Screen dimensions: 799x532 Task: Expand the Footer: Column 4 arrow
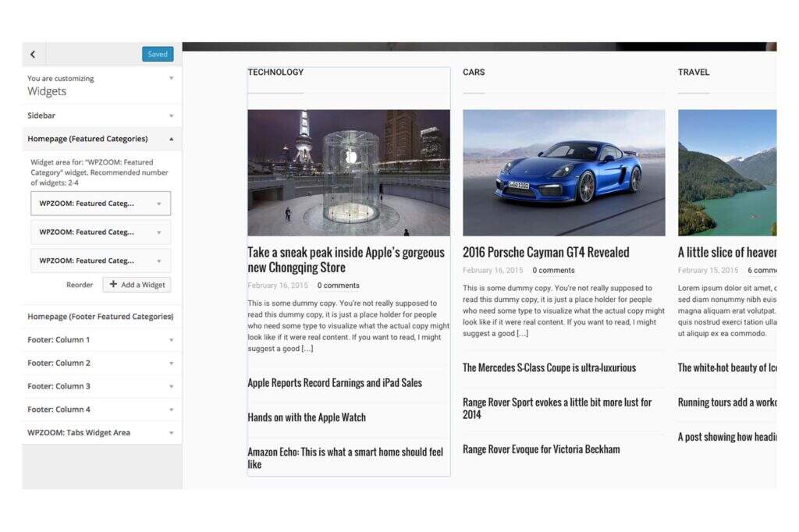coord(171,410)
